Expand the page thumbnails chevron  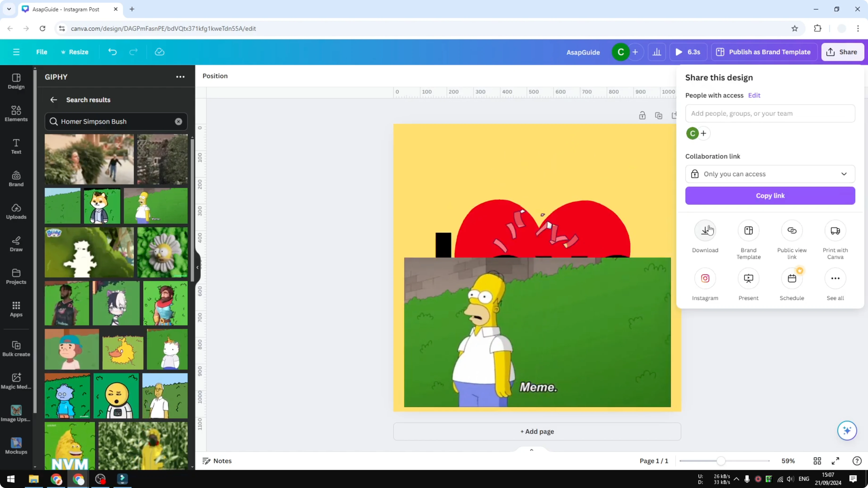coord(531,450)
